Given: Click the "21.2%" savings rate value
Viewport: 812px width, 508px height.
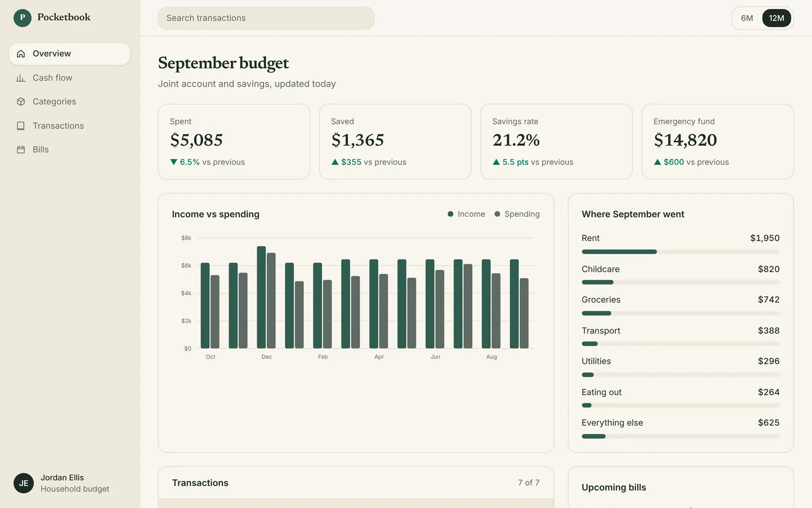Looking at the screenshot, I should click(x=516, y=140).
